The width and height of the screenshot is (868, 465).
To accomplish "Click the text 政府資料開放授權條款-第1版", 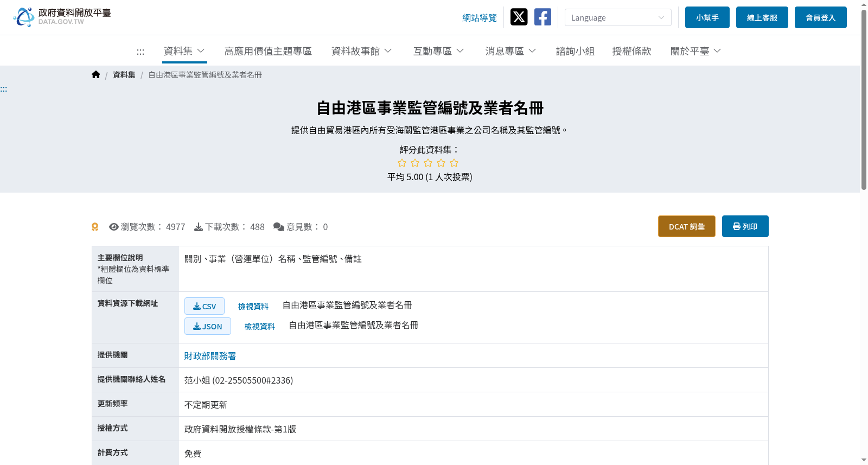I will tap(240, 429).
